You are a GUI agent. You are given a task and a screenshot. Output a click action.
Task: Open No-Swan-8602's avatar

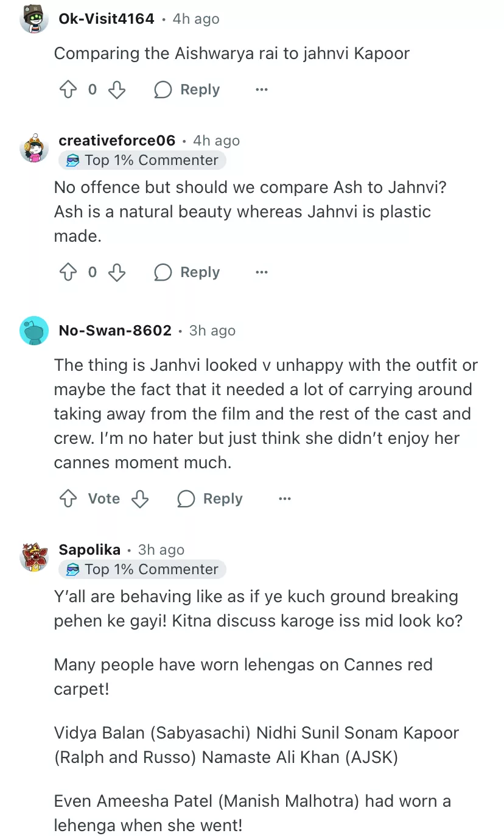click(34, 331)
